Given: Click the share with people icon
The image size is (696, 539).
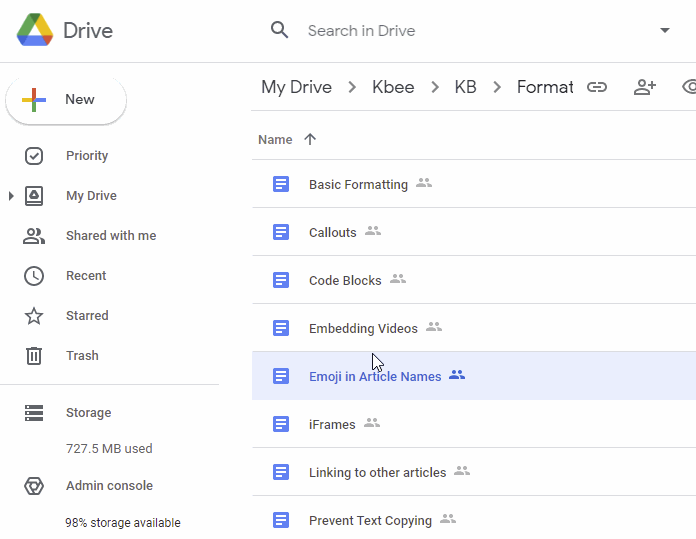Looking at the screenshot, I should pyautogui.click(x=645, y=87).
